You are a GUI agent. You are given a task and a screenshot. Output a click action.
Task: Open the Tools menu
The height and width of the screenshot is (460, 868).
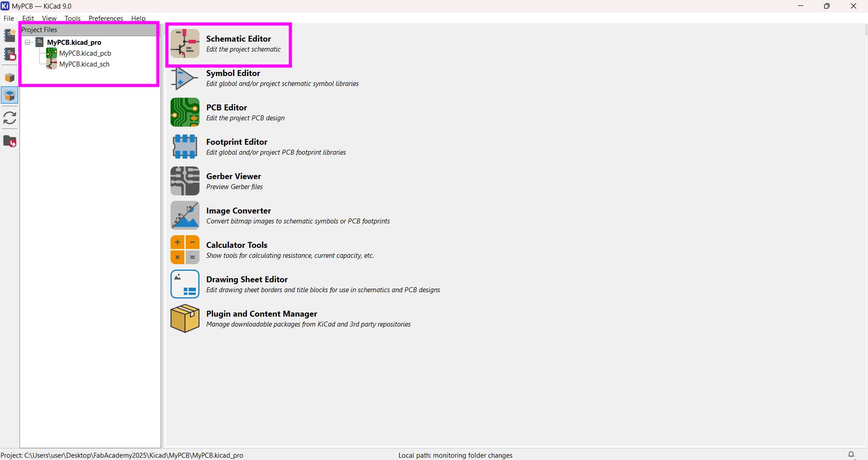tap(72, 18)
